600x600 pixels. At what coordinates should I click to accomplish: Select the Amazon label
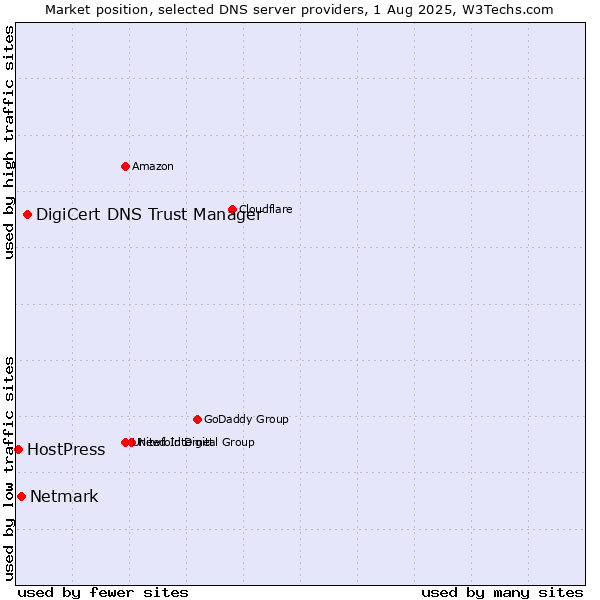click(153, 166)
